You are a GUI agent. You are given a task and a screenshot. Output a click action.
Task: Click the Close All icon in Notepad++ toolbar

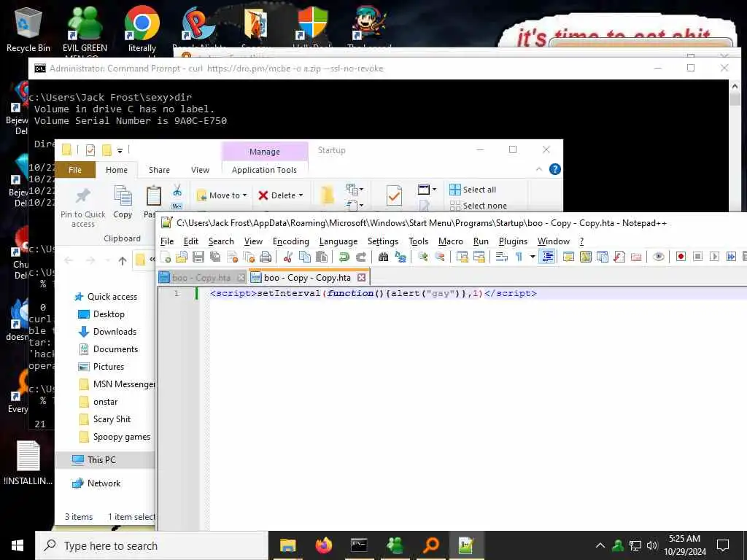(249, 257)
